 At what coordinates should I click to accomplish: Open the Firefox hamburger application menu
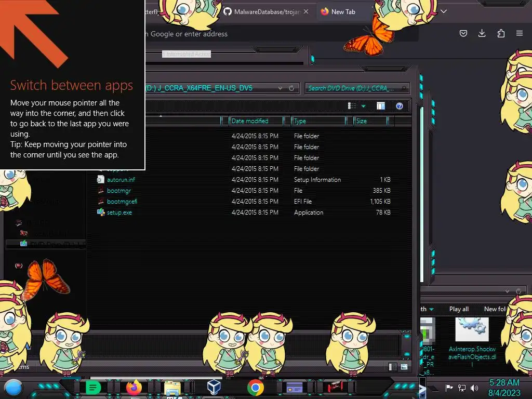[x=520, y=33]
